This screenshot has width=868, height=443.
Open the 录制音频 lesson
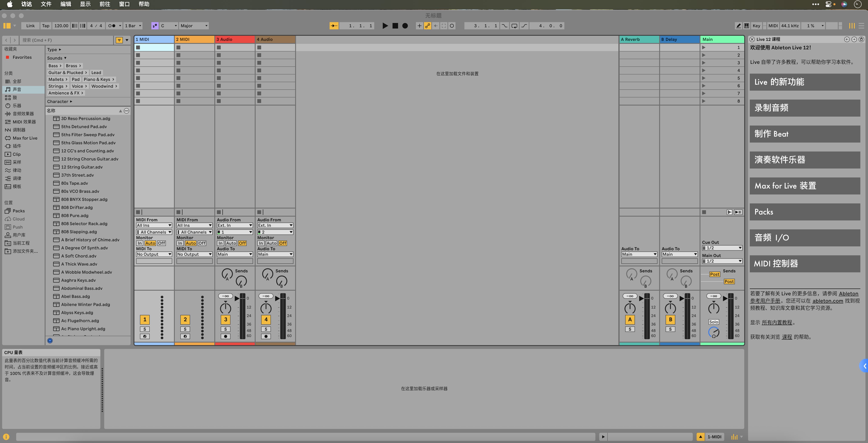(805, 108)
